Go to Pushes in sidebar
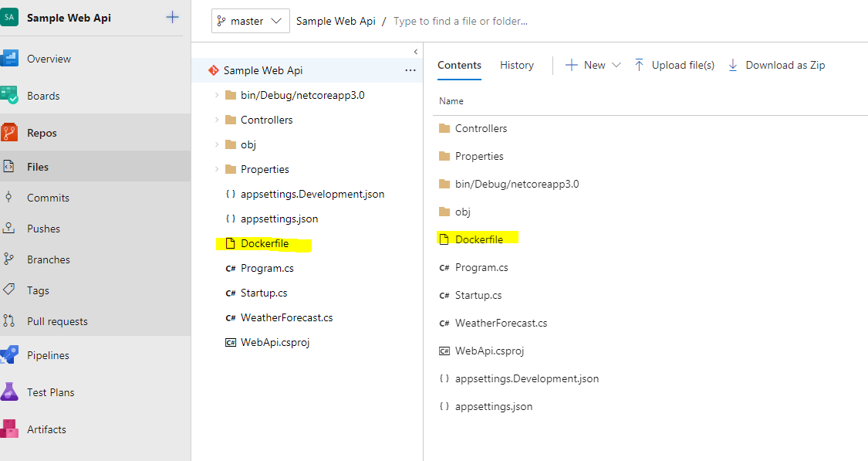Screen dimensions: 868x461 [x=43, y=229]
